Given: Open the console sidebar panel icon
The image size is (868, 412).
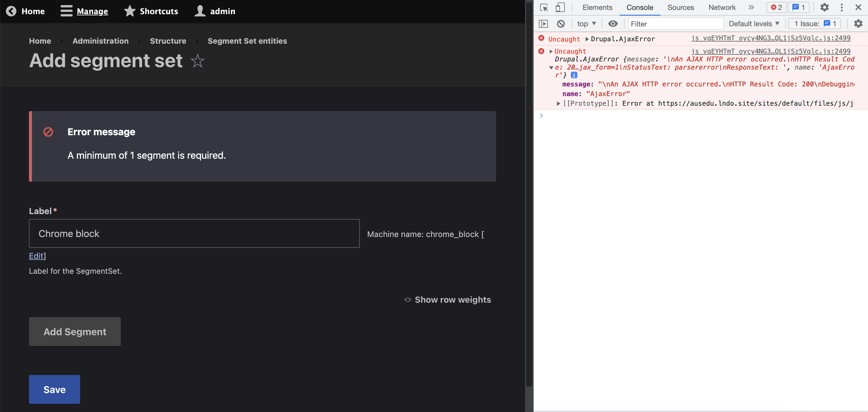Looking at the screenshot, I should click(x=544, y=23).
